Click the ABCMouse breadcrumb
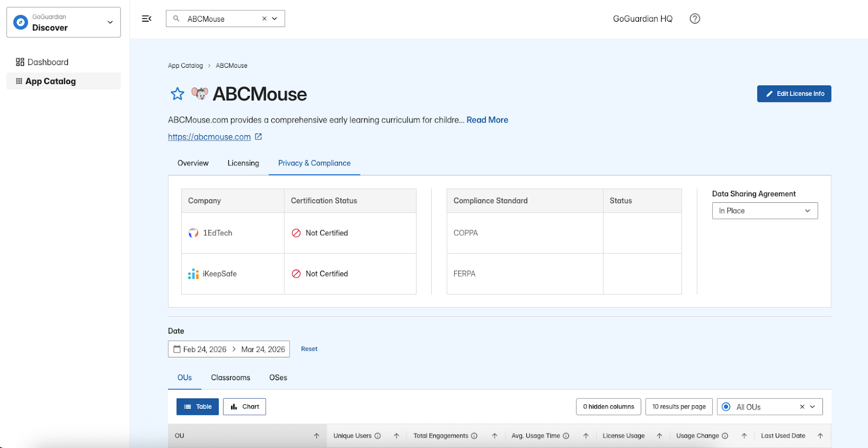The image size is (868, 448). click(x=232, y=66)
